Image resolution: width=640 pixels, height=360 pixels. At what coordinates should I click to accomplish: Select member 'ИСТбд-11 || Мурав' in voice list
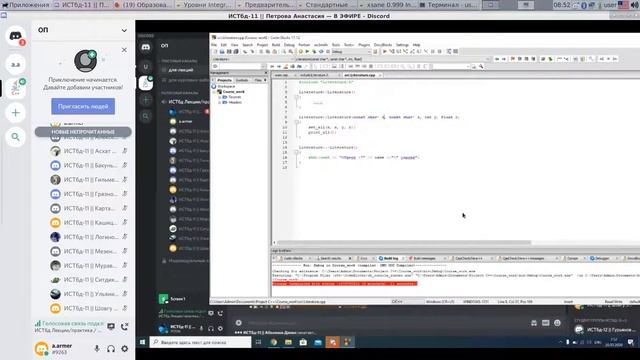click(x=89, y=265)
